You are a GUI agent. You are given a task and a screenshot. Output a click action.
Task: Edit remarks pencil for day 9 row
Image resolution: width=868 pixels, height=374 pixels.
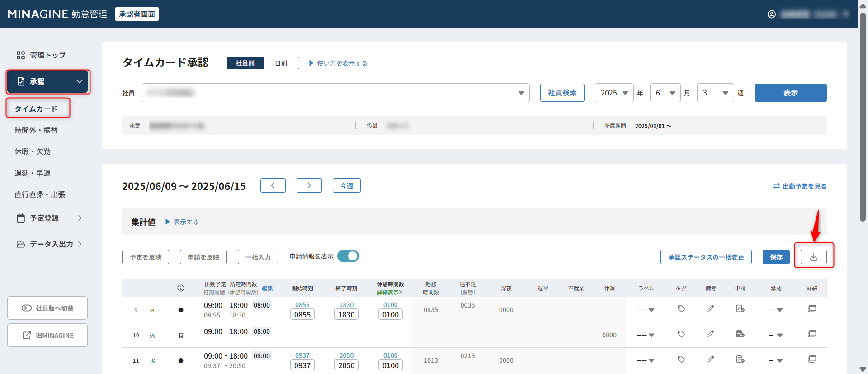pos(711,309)
